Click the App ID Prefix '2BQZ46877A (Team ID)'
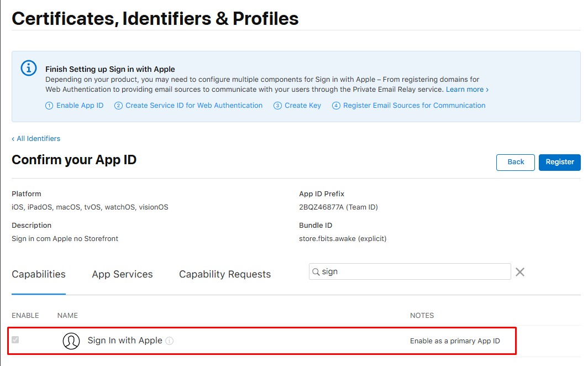This screenshot has width=588, height=366. (x=338, y=207)
